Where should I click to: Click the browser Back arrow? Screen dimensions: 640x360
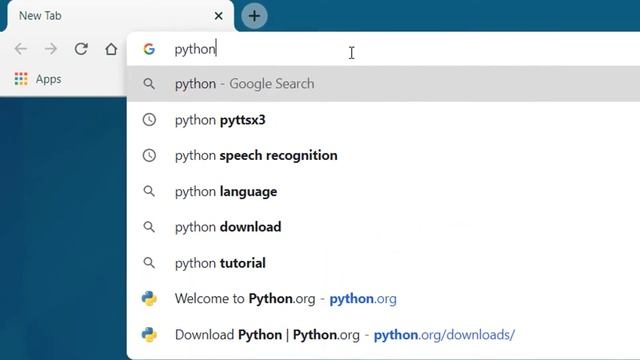pyautogui.click(x=21, y=49)
